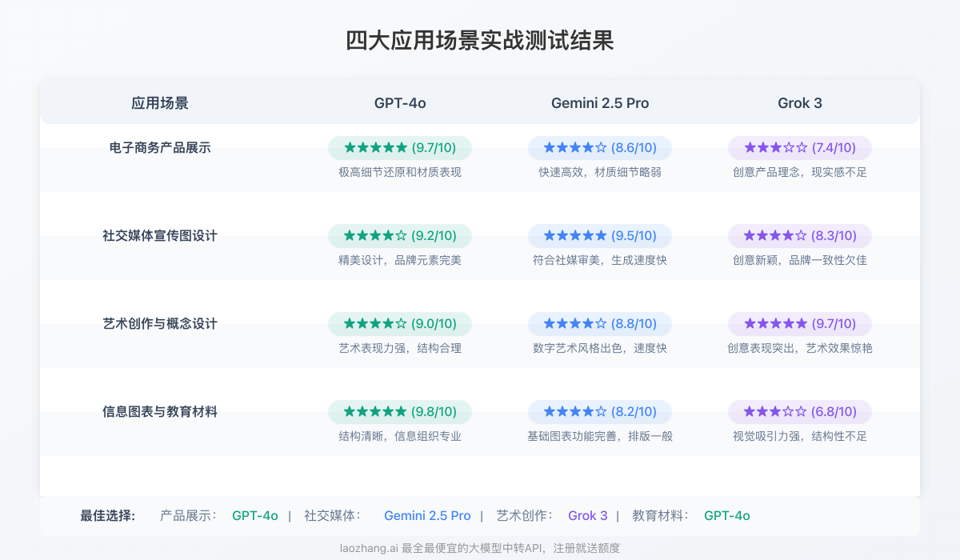Click the green 9.8/10 rating badge
Image resolution: width=960 pixels, height=560 pixels.
coord(400,412)
